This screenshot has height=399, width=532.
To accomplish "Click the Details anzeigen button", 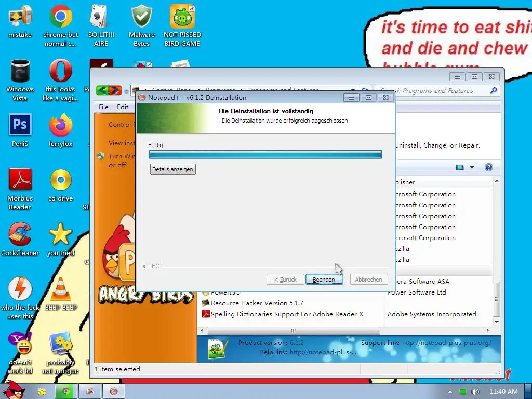I will point(172,169).
